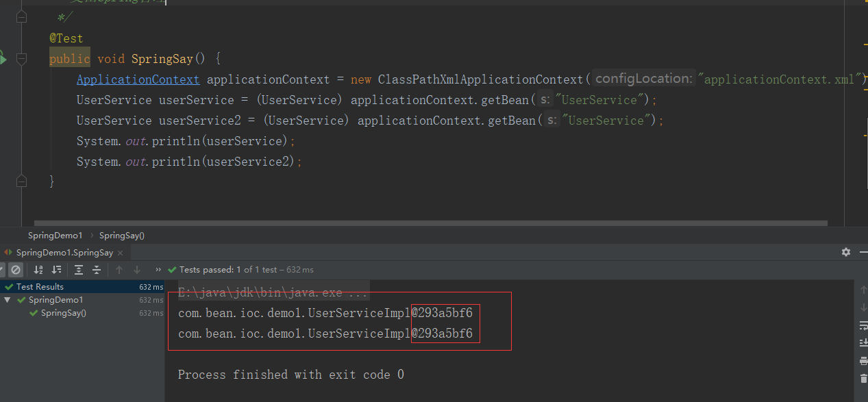This screenshot has height=402, width=868.
Task: Console up stack trace arrow
Action: [x=863, y=291]
